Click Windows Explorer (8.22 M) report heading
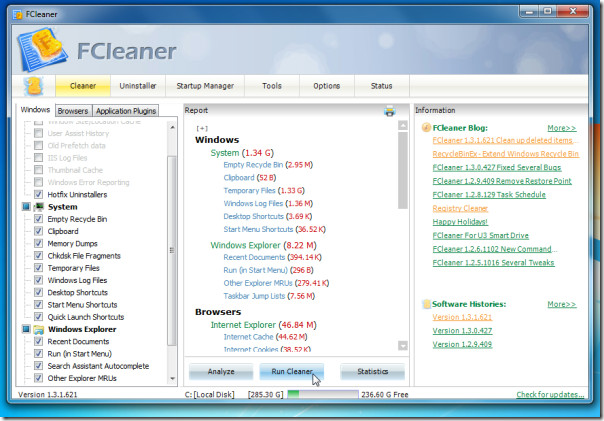Viewport: 604px width, 421px height. (x=263, y=245)
